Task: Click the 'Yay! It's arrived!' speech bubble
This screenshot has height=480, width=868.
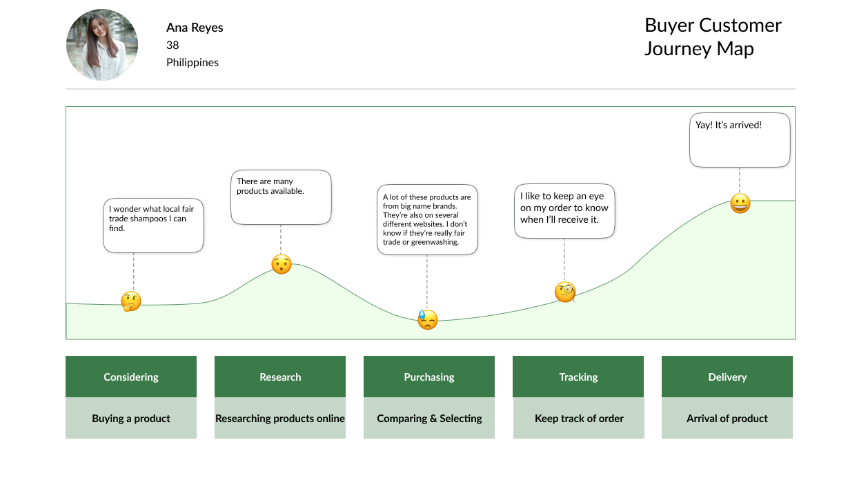Action: point(740,140)
